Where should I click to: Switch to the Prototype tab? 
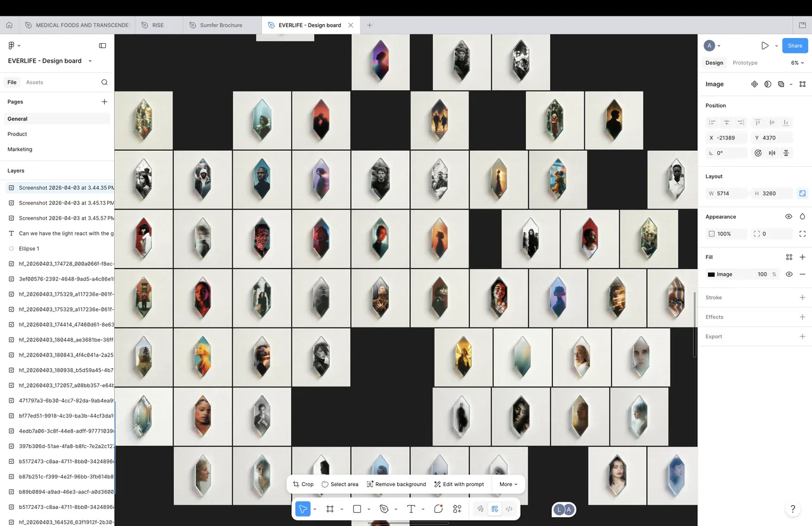(745, 63)
